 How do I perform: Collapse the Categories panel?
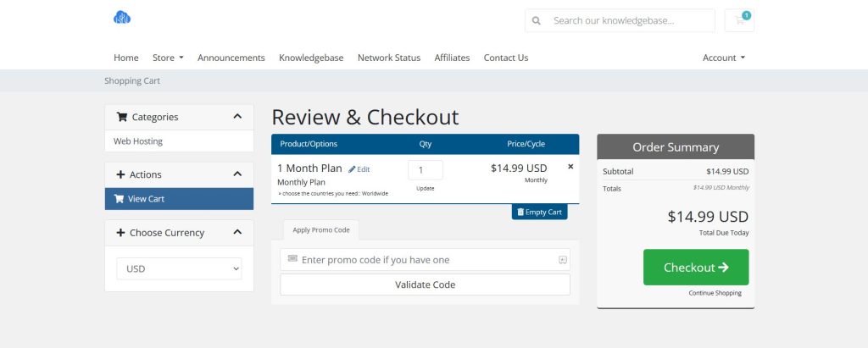coord(237,117)
